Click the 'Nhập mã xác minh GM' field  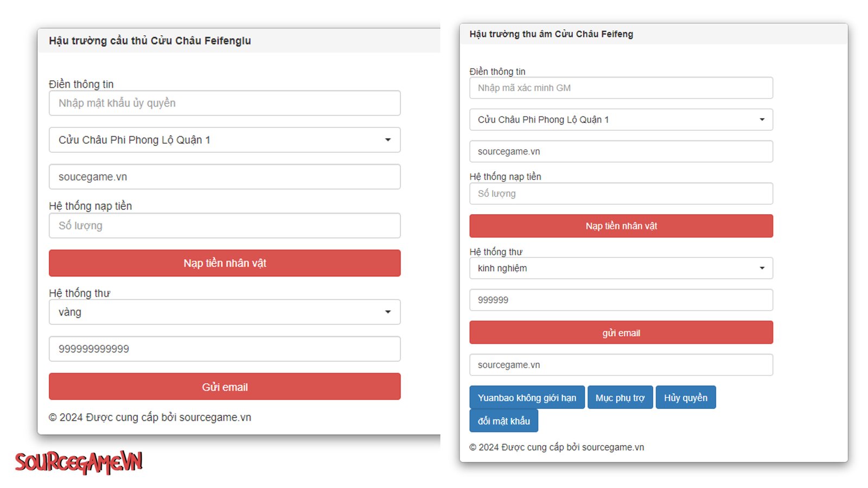[x=621, y=88]
